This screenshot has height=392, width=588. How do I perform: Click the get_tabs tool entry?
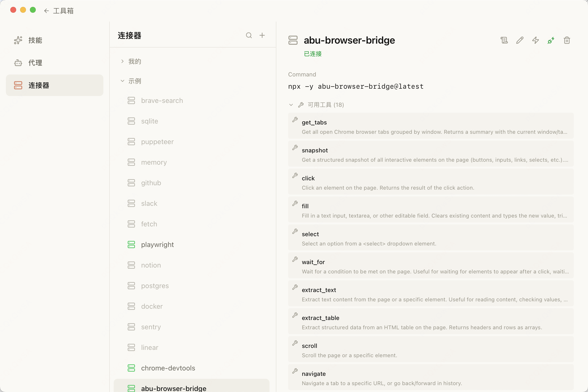(431, 126)
